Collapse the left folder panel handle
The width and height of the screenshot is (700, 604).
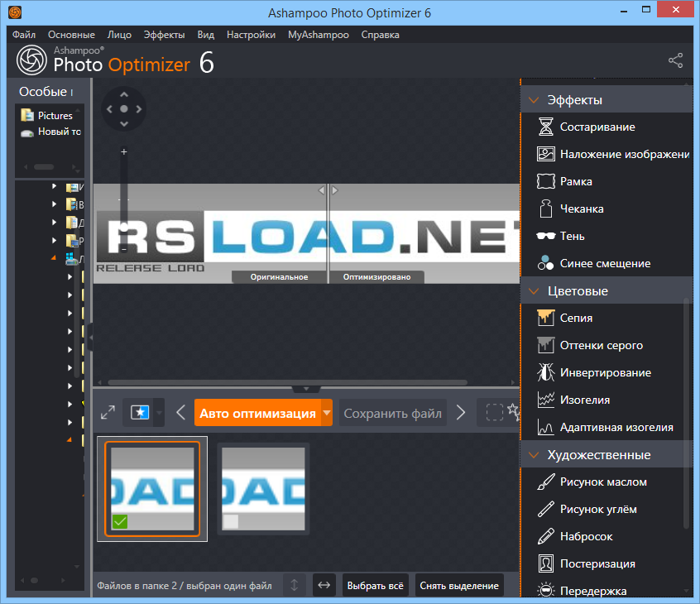(x=91, y=338)
